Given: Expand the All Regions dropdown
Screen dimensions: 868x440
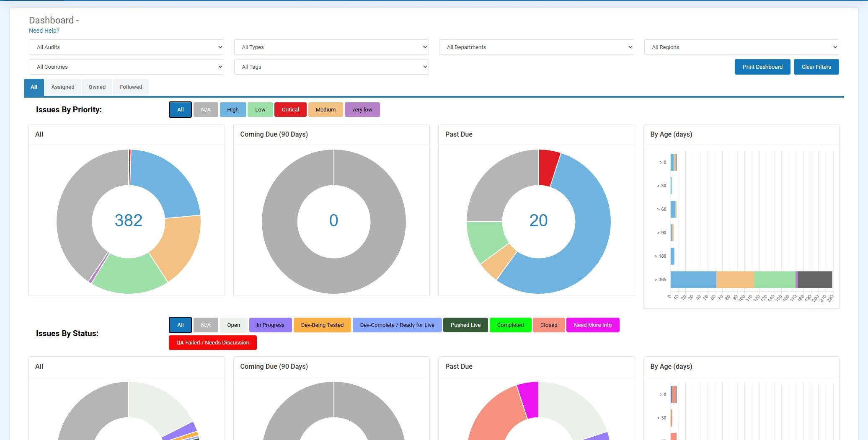Looking at the screenshot, I should (741, 47).
